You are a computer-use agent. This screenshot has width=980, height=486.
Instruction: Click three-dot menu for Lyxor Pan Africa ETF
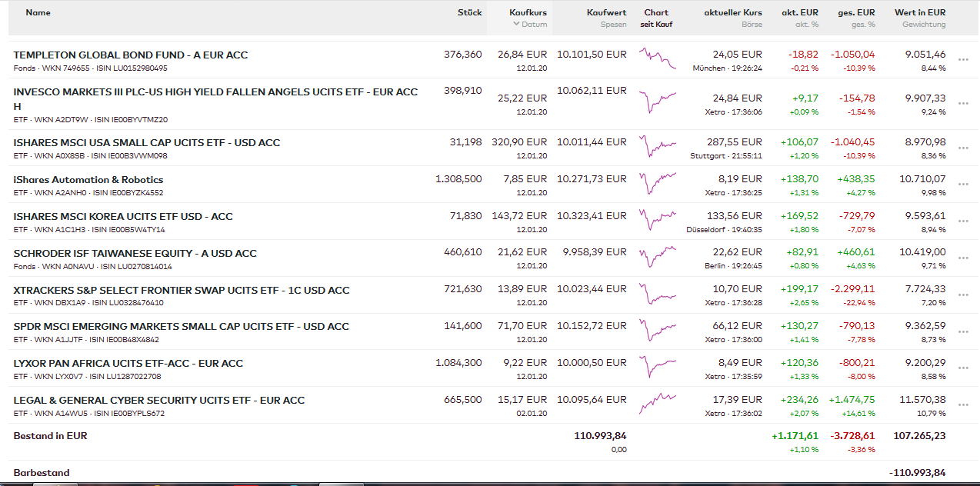click(x=963, y=368)
